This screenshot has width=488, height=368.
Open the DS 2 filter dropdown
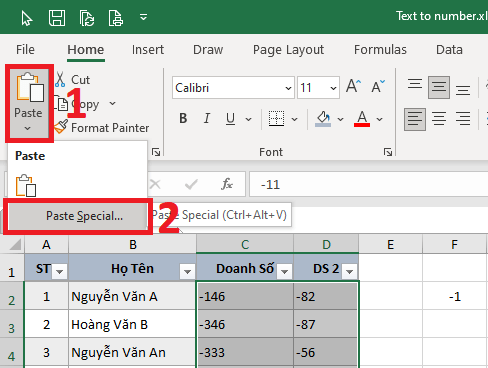(349, 272)
